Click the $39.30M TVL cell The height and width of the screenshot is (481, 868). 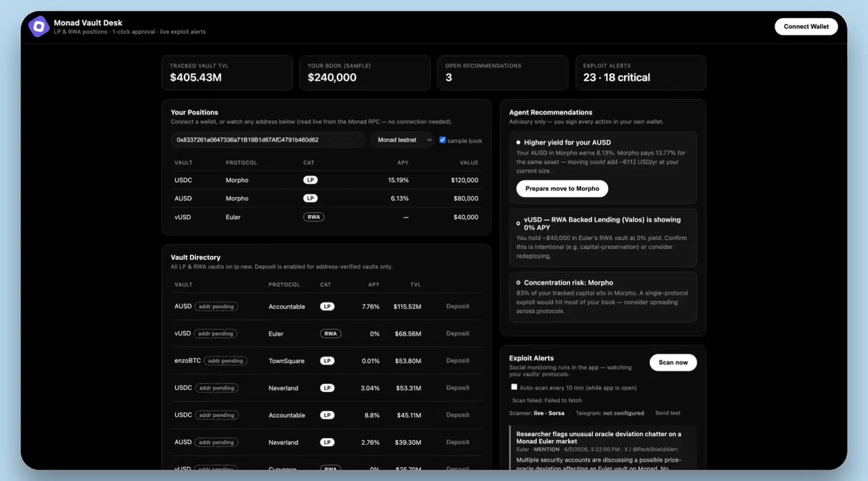tap(408, 442)
